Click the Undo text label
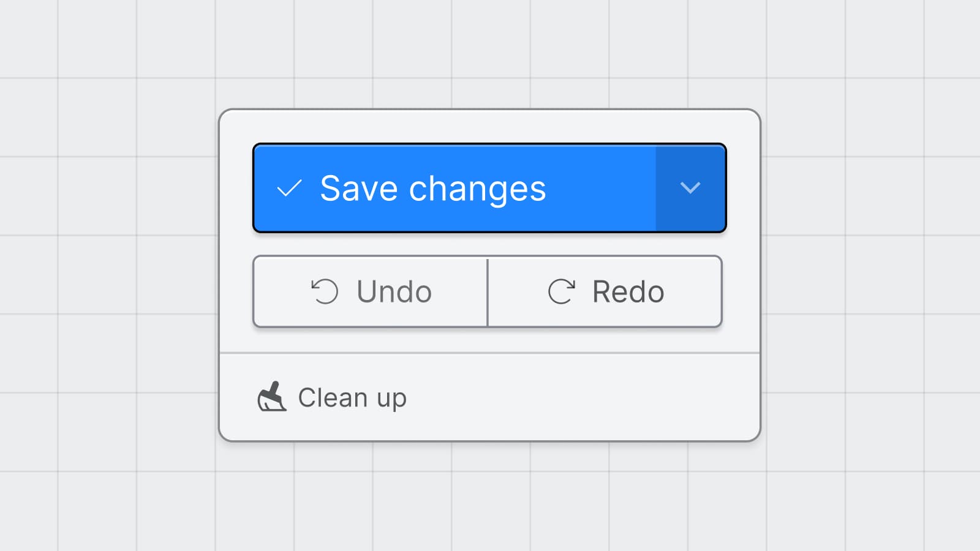This screenshot has width=980, height=551. 394,291
